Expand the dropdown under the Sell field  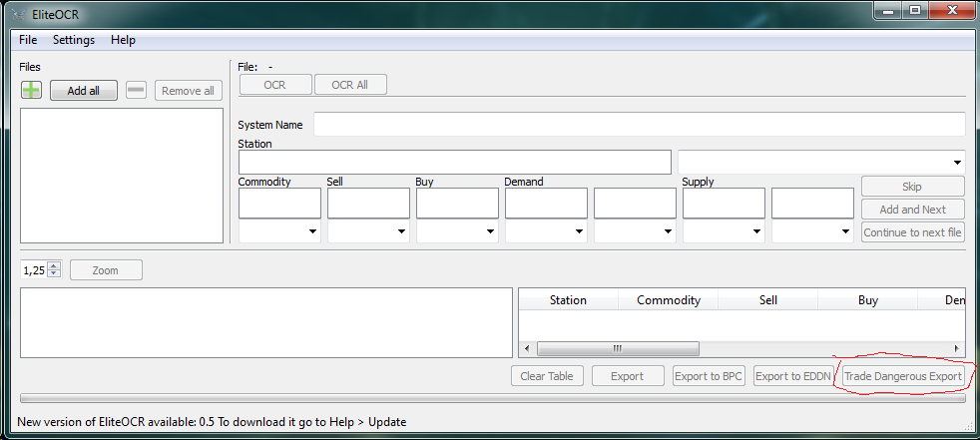tap(401, 232)
